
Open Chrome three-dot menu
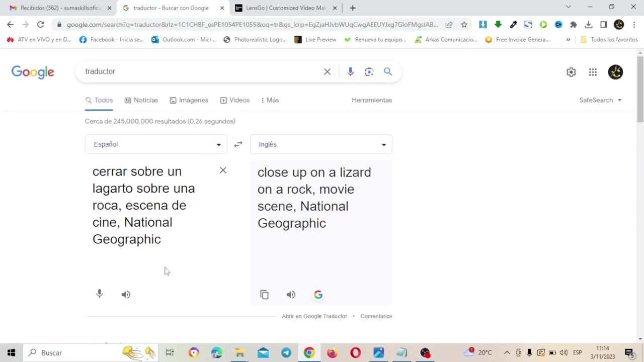(634, 24)
